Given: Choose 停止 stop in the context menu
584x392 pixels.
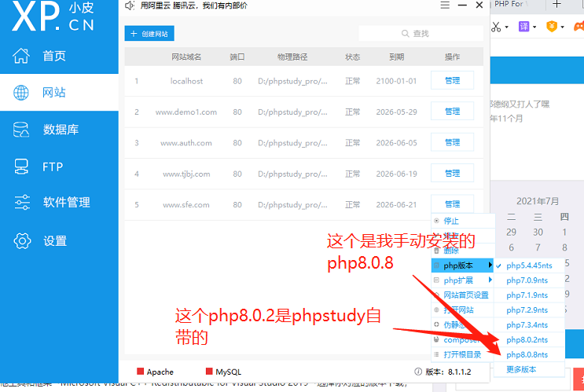Looking at the screenshot, I should coord(463,221).
